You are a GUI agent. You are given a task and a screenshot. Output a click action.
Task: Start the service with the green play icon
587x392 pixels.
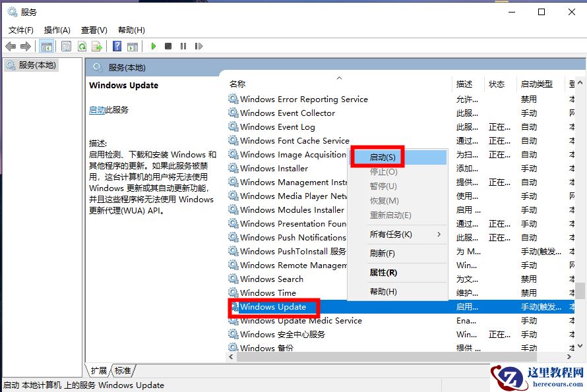click(153, 46)
